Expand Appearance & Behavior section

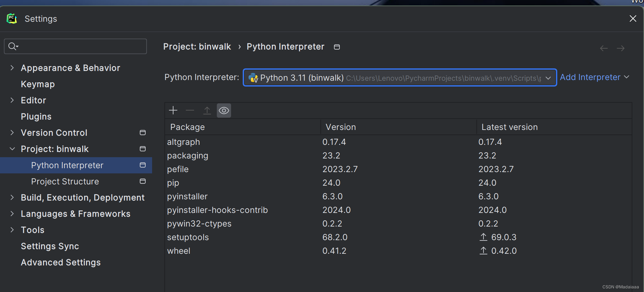[x=12, y=68]
